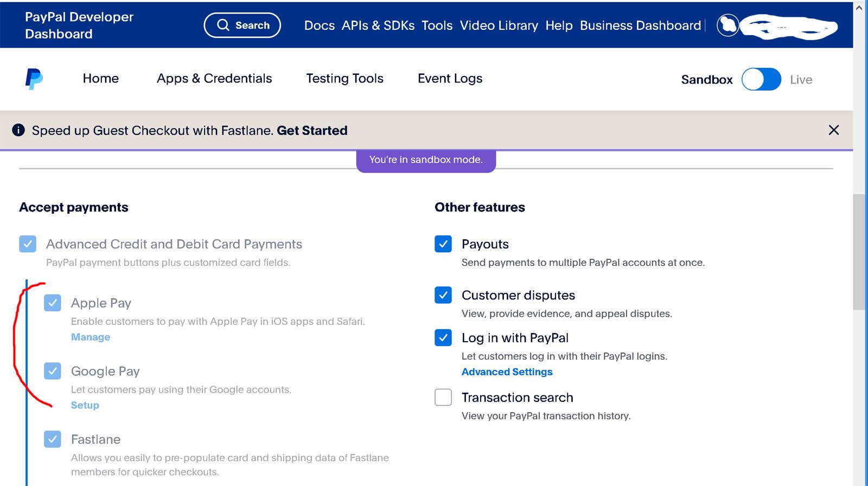
Task: Switch to Apps & Credentials tab
Action: pos(214,79)
